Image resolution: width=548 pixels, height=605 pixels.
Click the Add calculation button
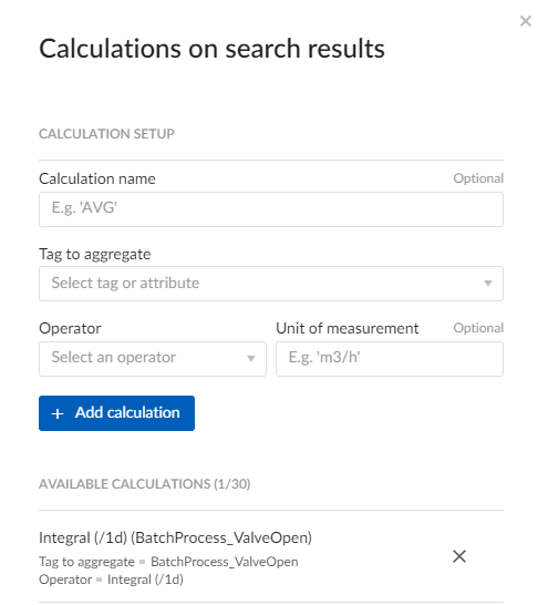(x=117, y=413)
